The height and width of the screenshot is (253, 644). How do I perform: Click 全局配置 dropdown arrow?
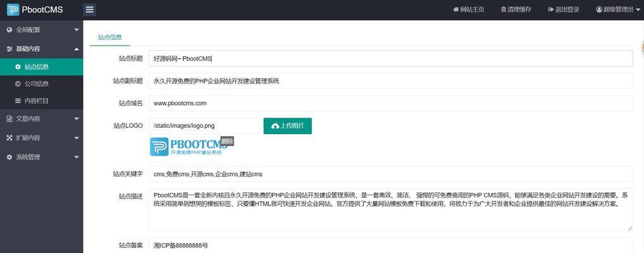77,30
